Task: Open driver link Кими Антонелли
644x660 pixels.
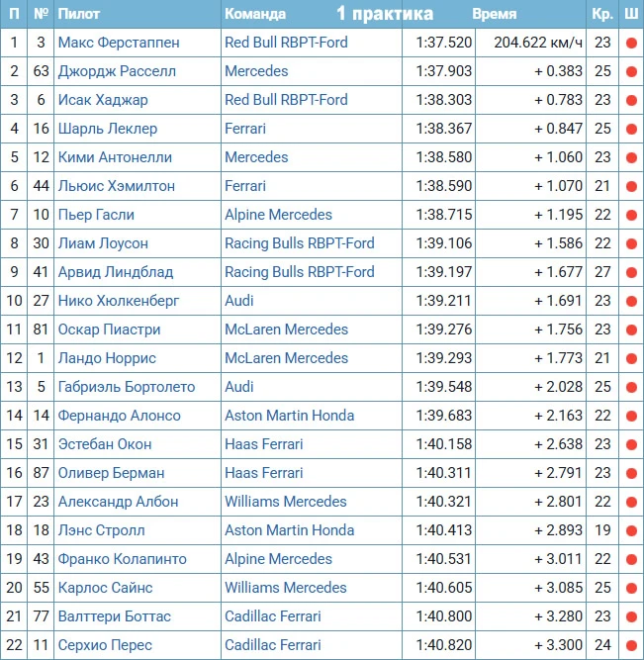Action: (x=115, y=157)
